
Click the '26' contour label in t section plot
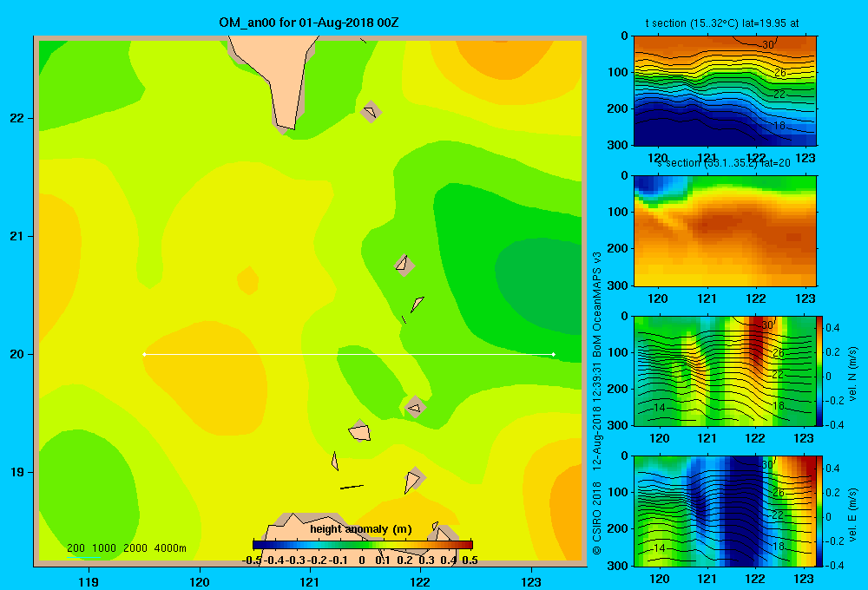(x=780, y=73)
